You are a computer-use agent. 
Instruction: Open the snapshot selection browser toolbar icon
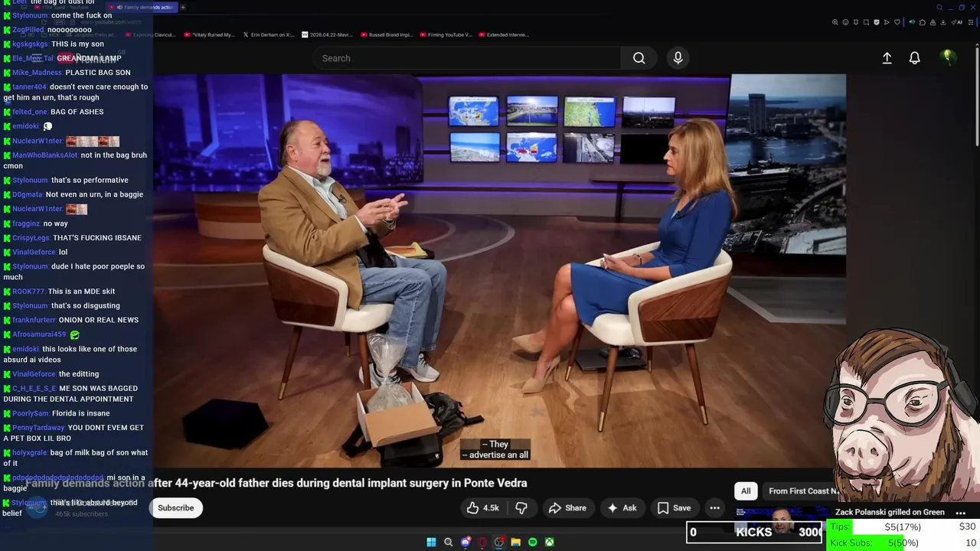(866, 22)
